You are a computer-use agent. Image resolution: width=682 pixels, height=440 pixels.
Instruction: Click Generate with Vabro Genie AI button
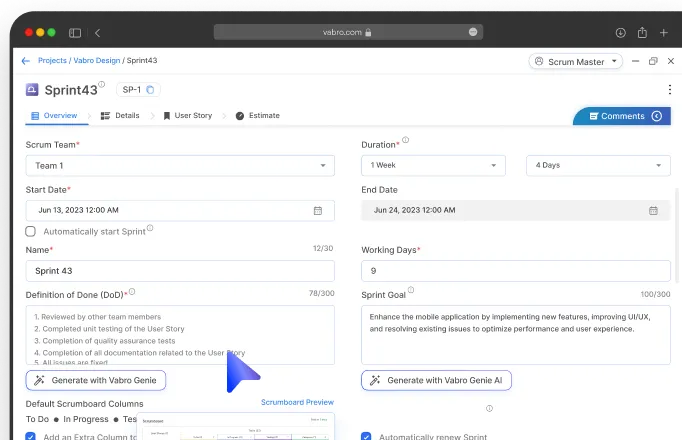coord(437,381)
